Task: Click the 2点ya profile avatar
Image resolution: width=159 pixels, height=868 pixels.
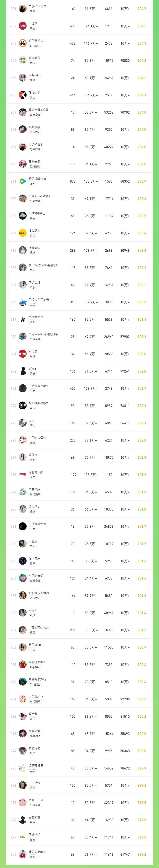Action: (23, 371)
